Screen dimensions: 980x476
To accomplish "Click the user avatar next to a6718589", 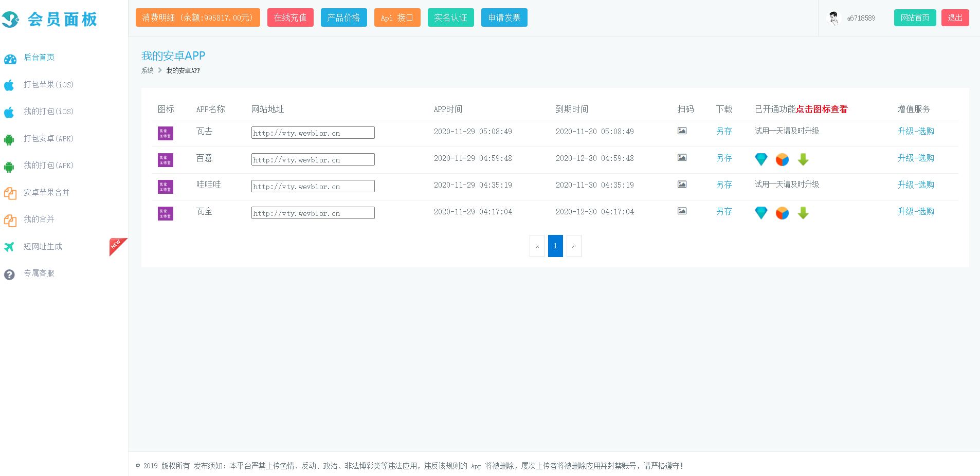I will [x=834, y=18].
